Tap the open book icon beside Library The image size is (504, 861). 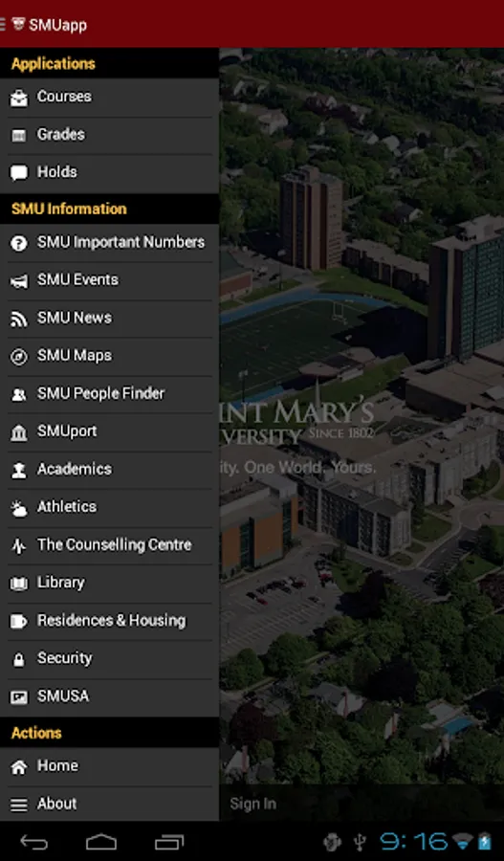coord(19,584)
